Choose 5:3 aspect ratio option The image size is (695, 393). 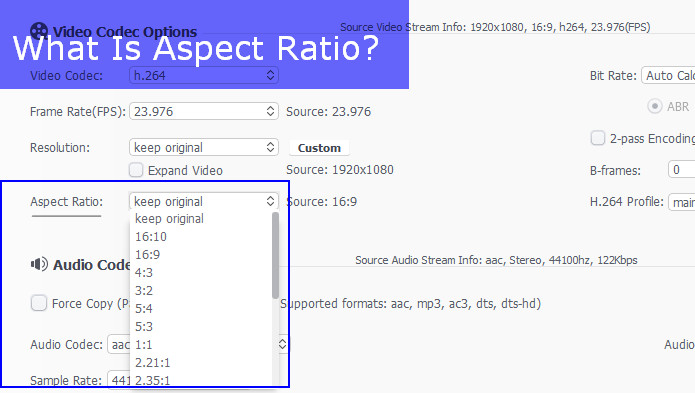coord(202,327)
